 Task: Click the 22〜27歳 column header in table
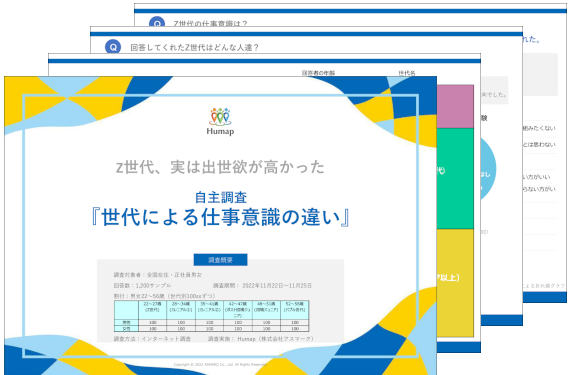point(153,307)
